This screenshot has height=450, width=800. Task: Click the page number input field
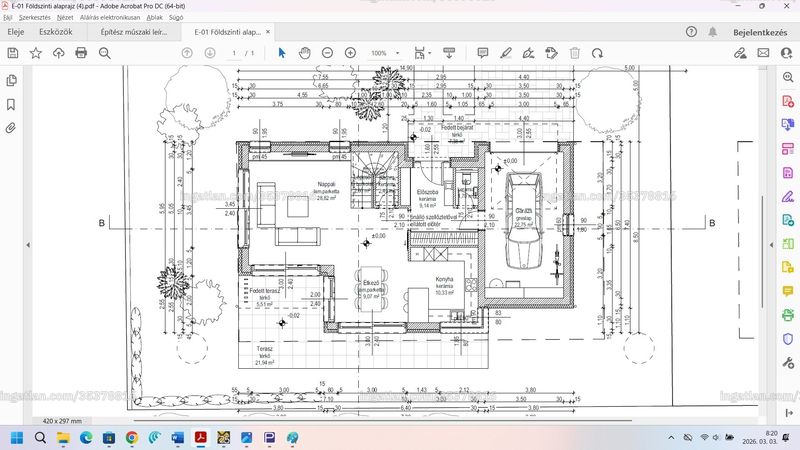click(234, 53)
